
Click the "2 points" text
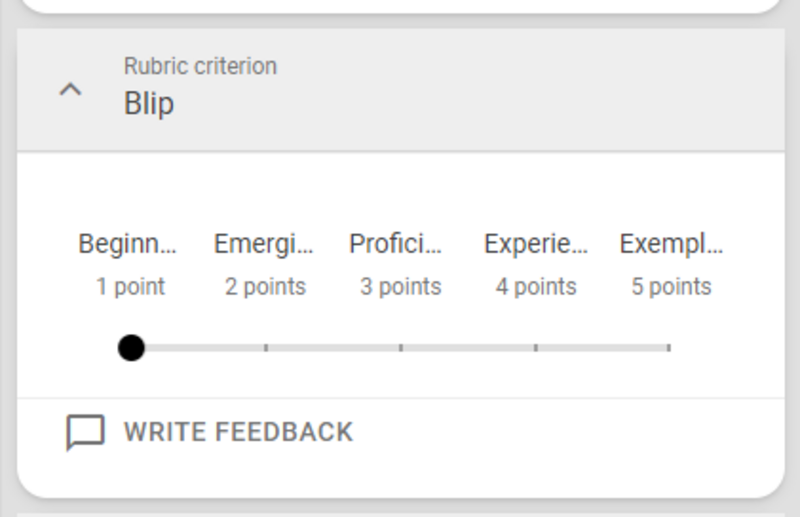click(265, 287)
